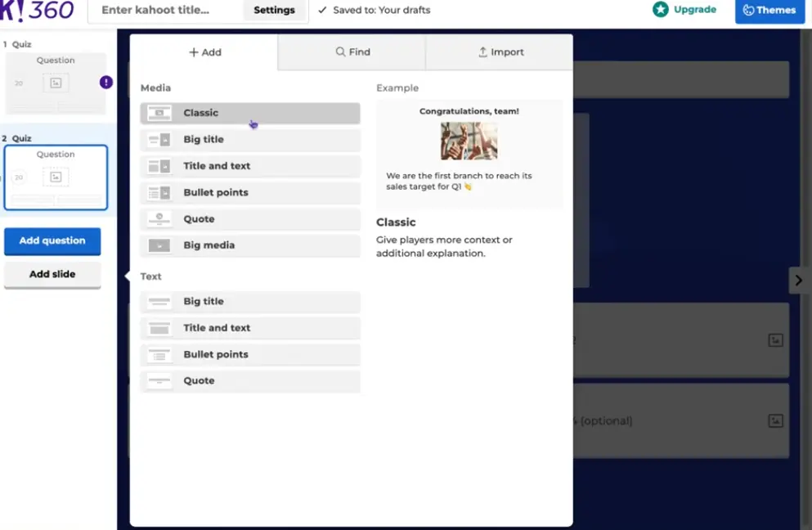Choose the Big title media layout
This screenshot has width=812, height=530.
point(249,140)
